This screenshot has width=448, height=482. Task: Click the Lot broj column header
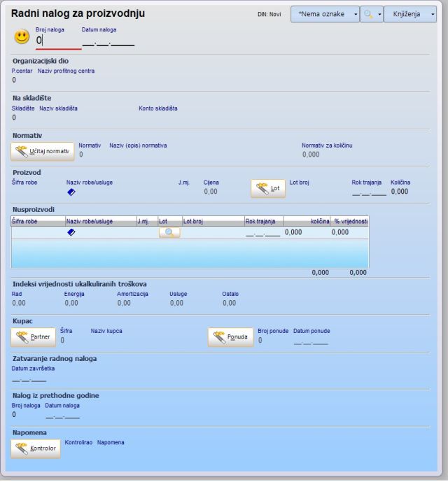[213, 221]
